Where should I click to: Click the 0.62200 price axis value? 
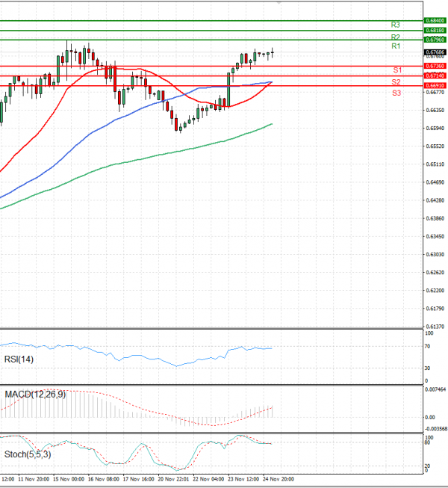(435, 291)
